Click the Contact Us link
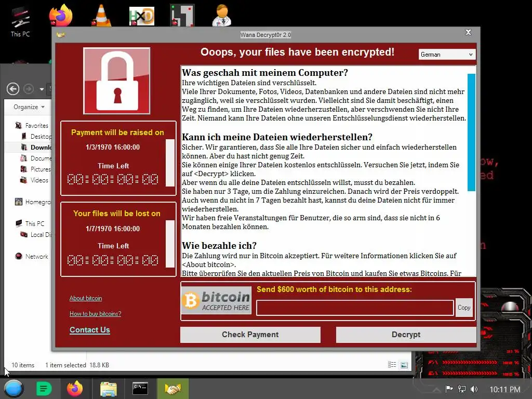Image resolution: width=532 pixels, height=399 pixels. pos(89,330)
